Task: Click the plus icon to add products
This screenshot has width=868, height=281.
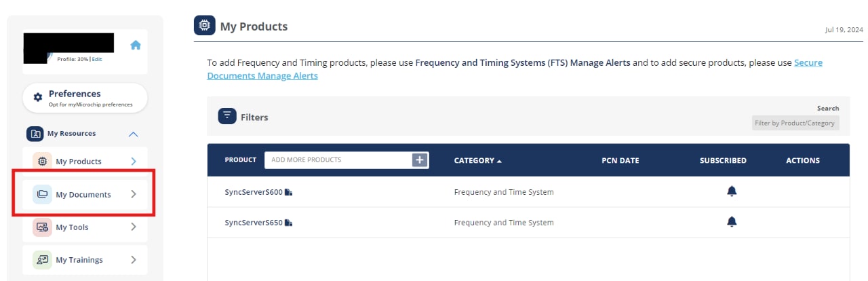Action: point(420,160)
